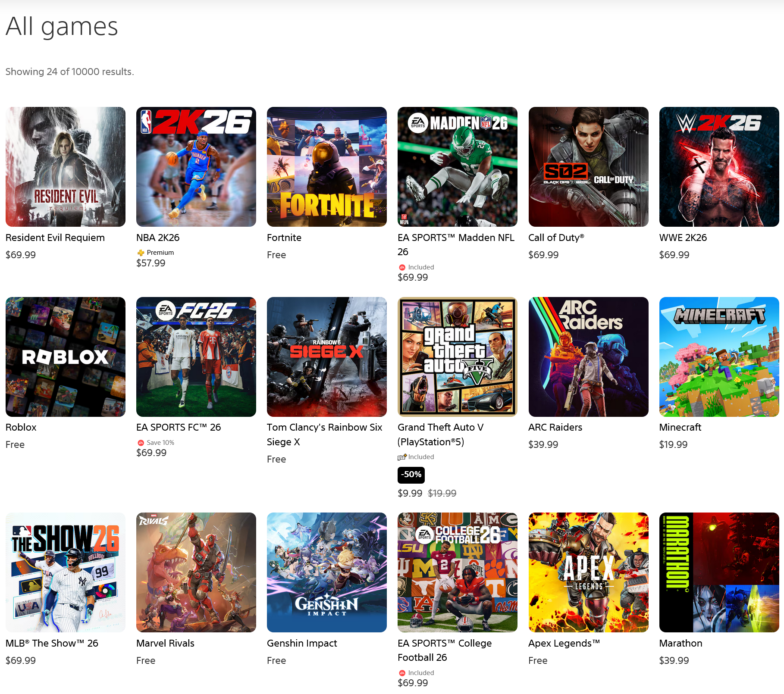Open the Madden NFL 26 cover art
The height and width of the screenshot is (694, 784).
458,167
